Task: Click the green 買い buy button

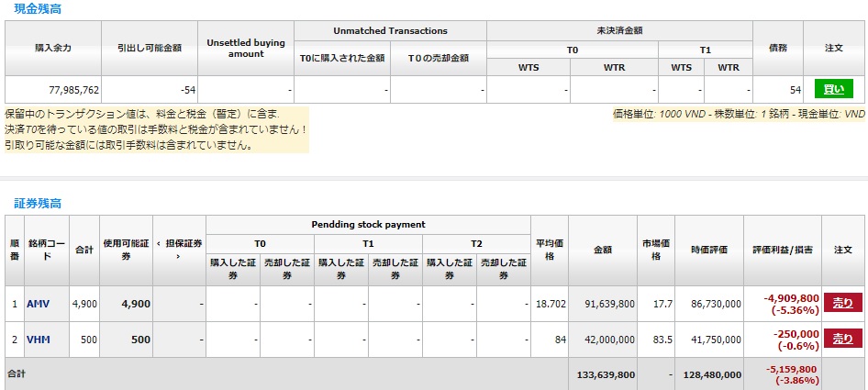Action: coord(834,89)
